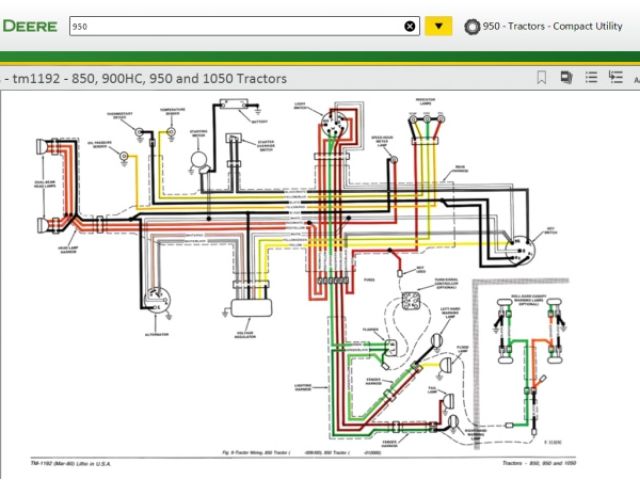Viewport: 640px width, 480px height.
Task: Click the alternator symbol in the diagram
Action: (155, 298)
